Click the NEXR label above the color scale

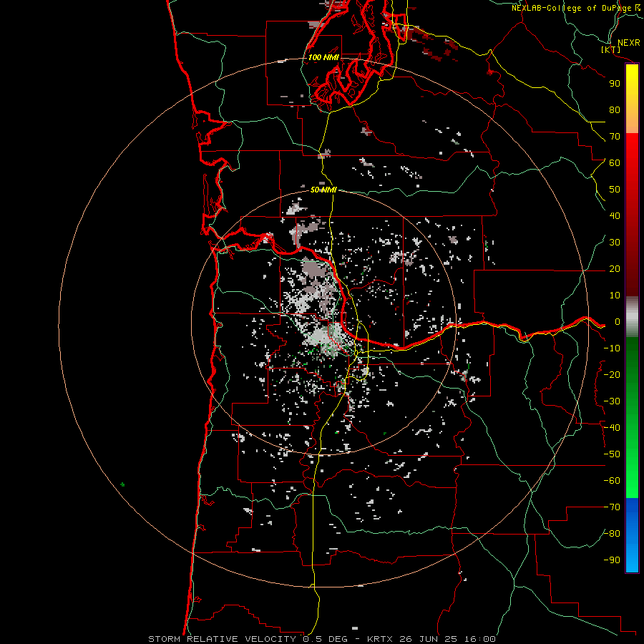point(628,43)
